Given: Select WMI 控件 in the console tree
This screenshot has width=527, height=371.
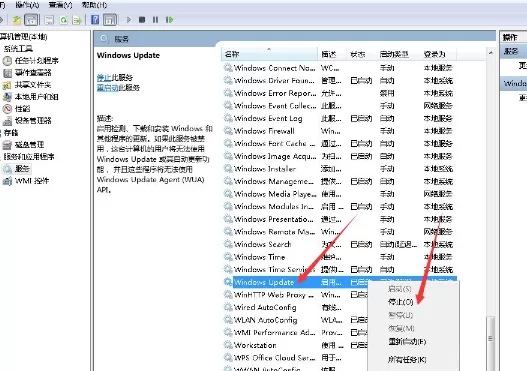Looking at the screenshot, I should [32, 181].
